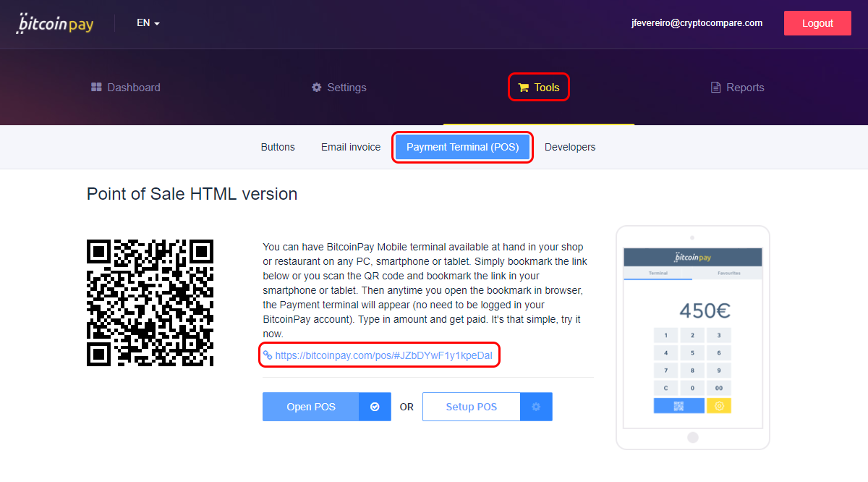Select the Tools section with cart icon
Viewport: 868px width, 482px height.
point(539,88)
